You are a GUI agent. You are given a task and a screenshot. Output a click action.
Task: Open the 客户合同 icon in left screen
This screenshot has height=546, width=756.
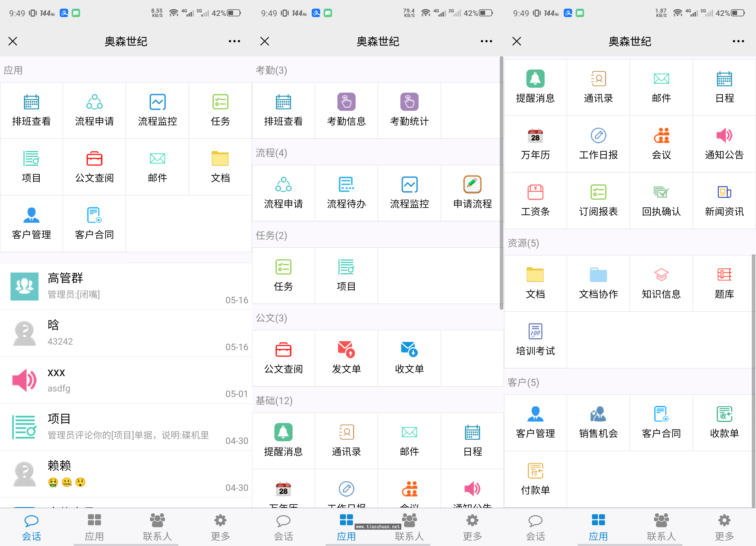pos(94,223)
